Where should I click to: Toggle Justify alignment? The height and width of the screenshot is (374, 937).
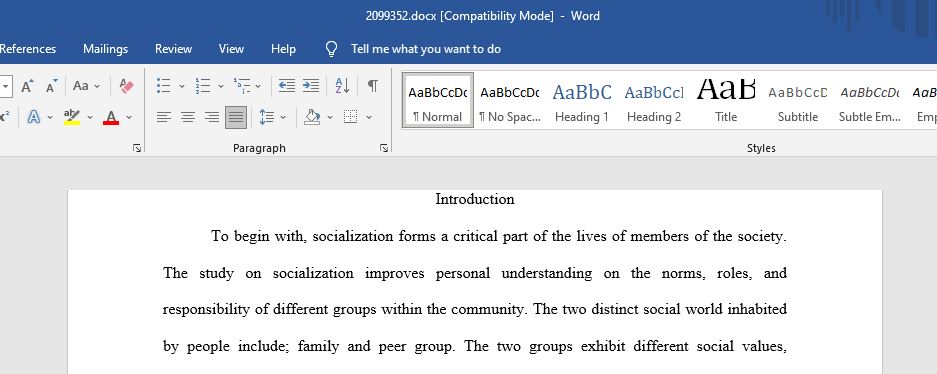tap(236, 117)
